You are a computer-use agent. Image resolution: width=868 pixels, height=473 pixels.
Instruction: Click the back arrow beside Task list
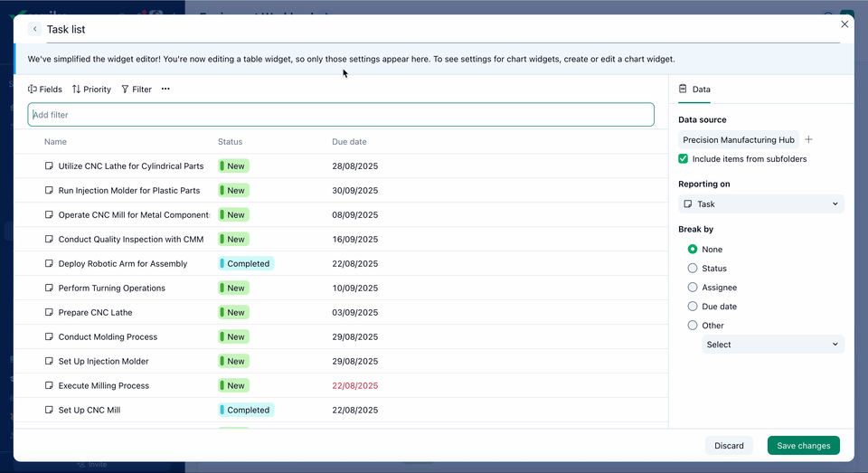[x=35, y=29]
